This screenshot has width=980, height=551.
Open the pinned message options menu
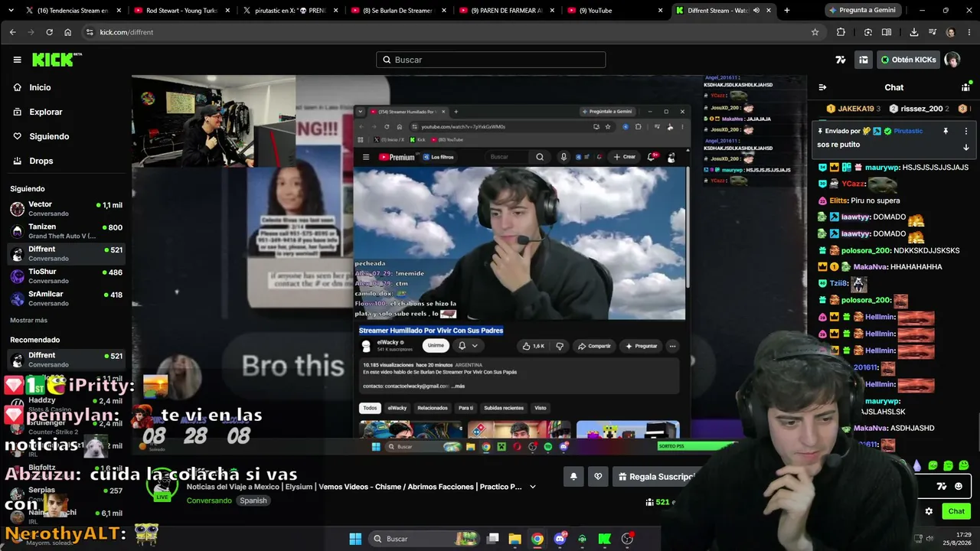click(x=965, y=131)
